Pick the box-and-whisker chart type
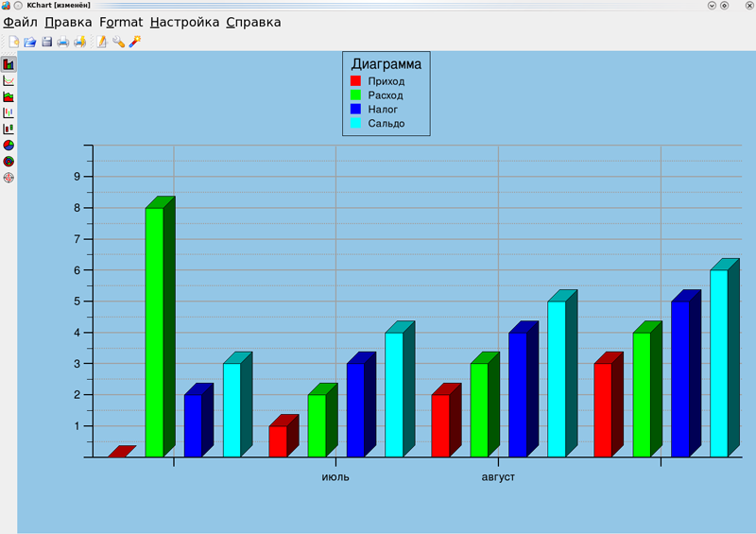The image size is (756, 534). [x=9, y=129]
